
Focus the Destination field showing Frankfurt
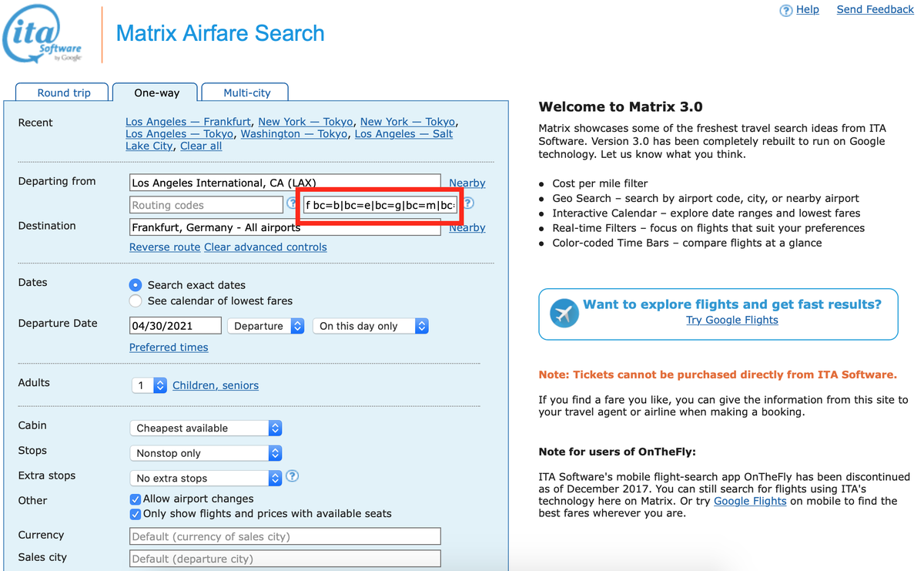(285, 227)
